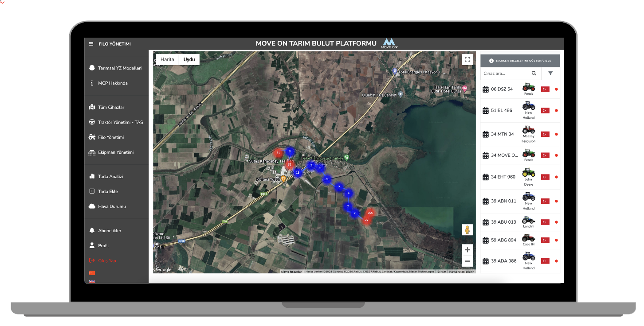Click the fullscreen map icon
The height and width of the screenshot is (326, 644).
467,59
